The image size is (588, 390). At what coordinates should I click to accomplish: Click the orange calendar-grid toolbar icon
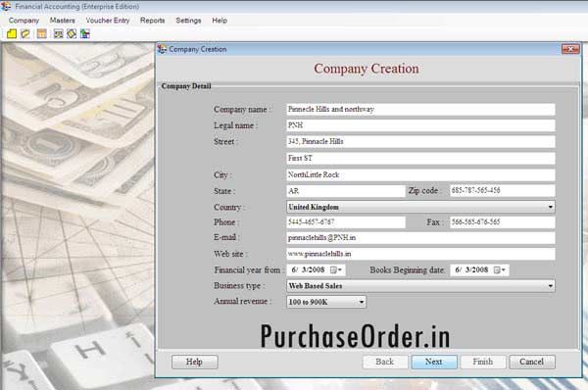[41, 34]
